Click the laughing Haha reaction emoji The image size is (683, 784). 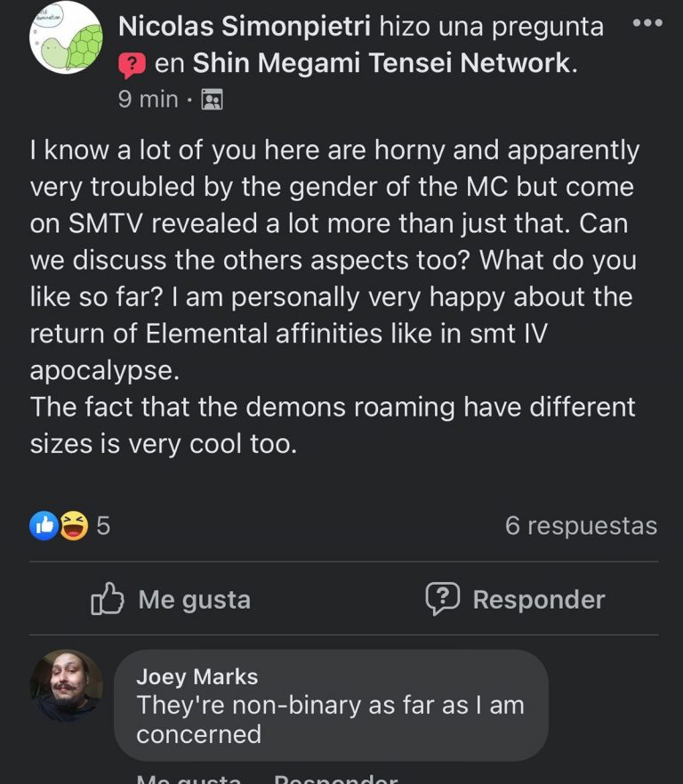[x=75, y=526]
